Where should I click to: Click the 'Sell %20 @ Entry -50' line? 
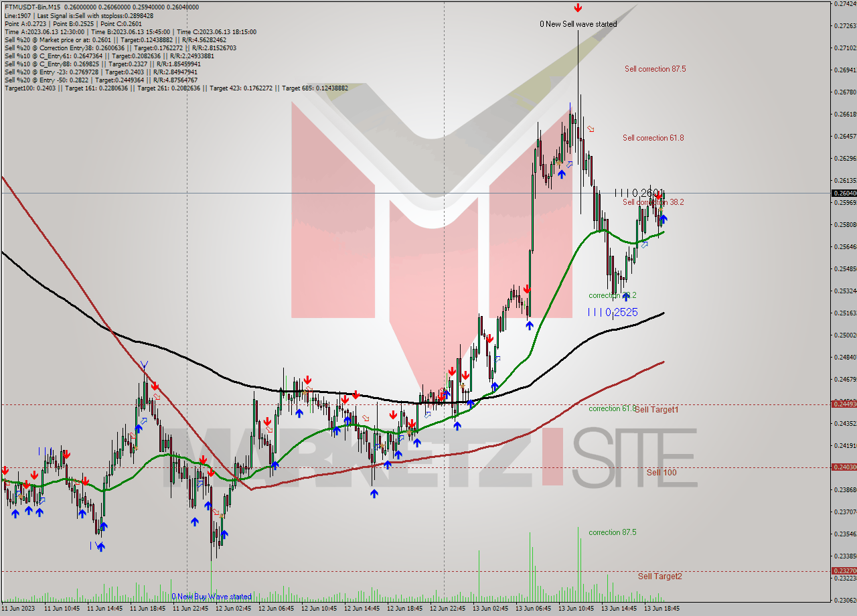coord(101,80)
